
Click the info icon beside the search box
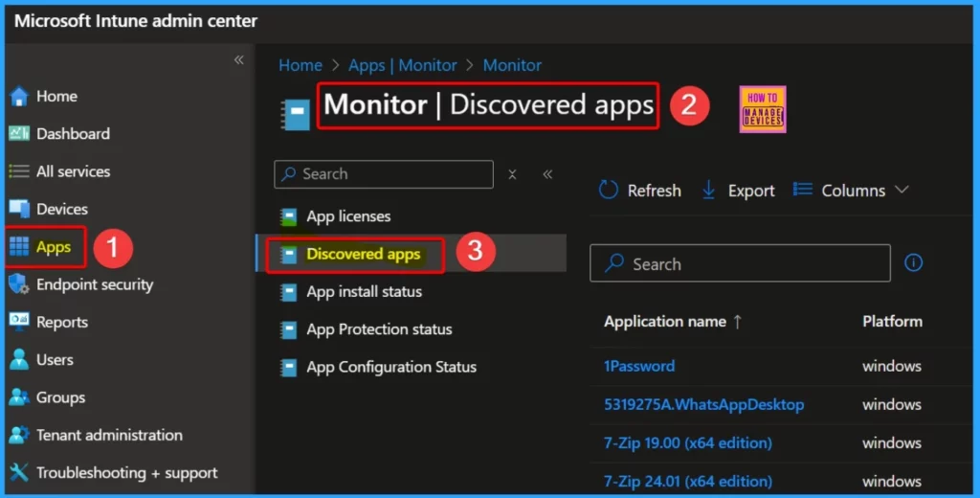point(913,262)
